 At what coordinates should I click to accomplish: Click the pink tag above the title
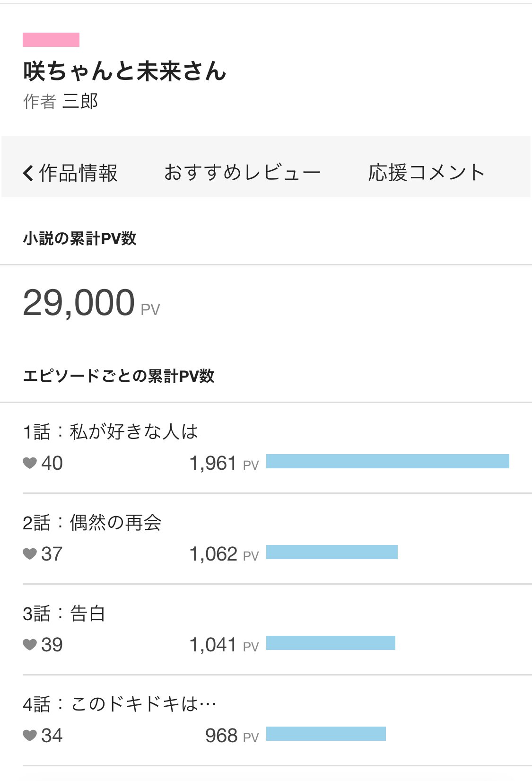point(51,40)
